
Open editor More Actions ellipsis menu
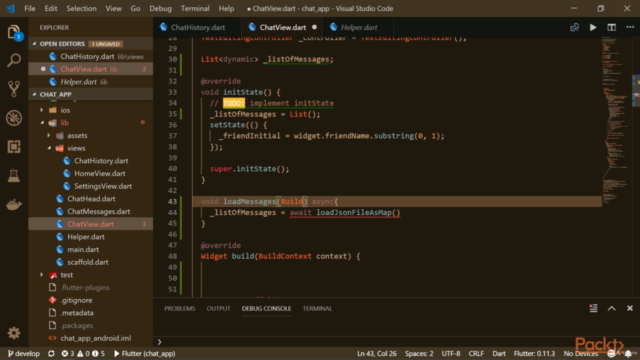630,27
